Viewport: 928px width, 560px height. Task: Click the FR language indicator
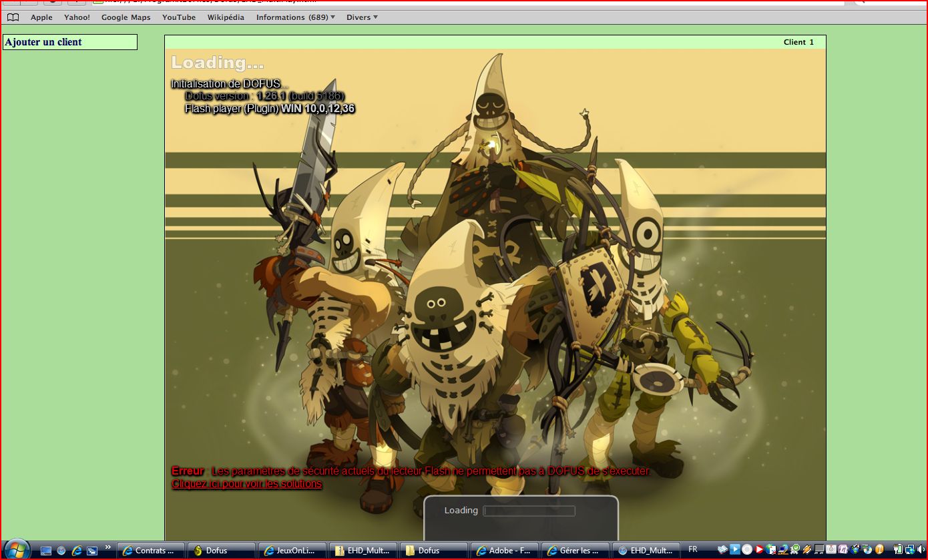point(692,550)
